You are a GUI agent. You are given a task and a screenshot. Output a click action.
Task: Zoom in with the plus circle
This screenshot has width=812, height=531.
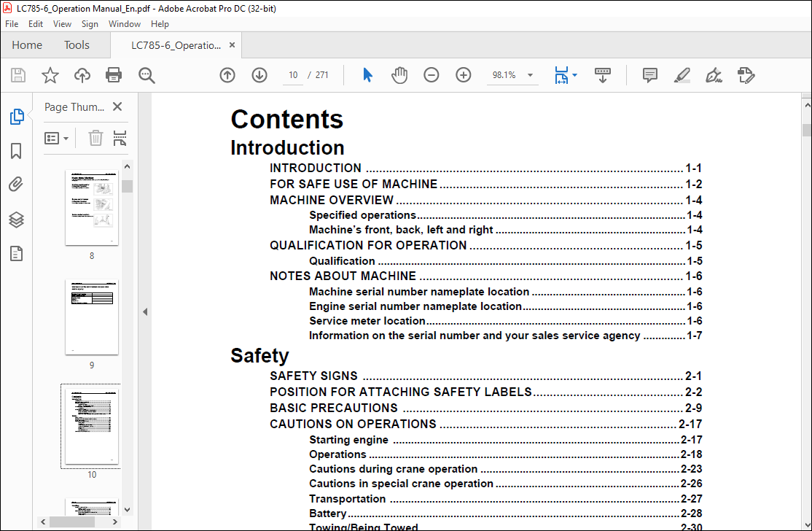click(464, 75)
